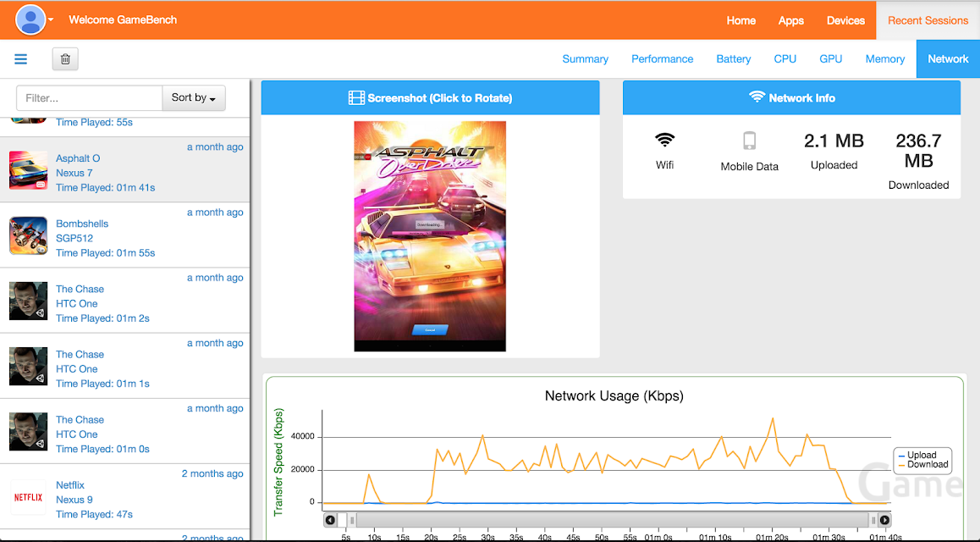
Task: Click the Mobile Data phone icon
Action: point(749,141)
